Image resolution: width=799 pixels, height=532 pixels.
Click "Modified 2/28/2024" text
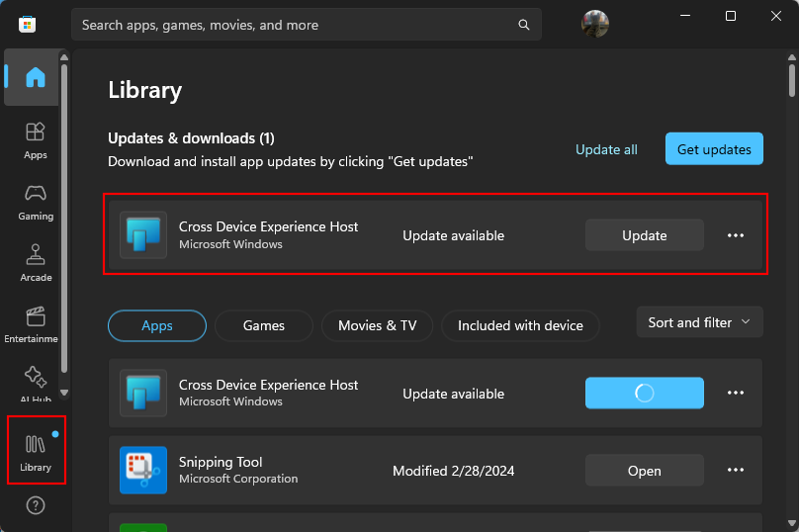[x=453, y=471]
